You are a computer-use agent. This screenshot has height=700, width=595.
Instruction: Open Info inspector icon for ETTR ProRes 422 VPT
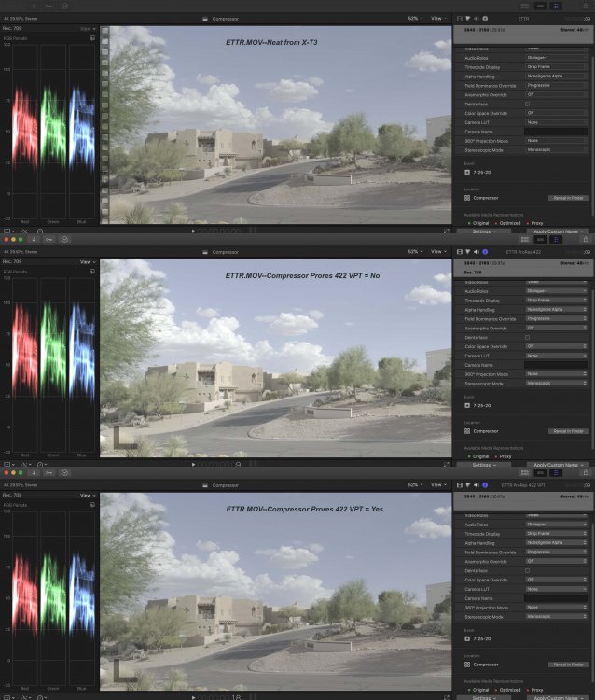tap(485, 485)
